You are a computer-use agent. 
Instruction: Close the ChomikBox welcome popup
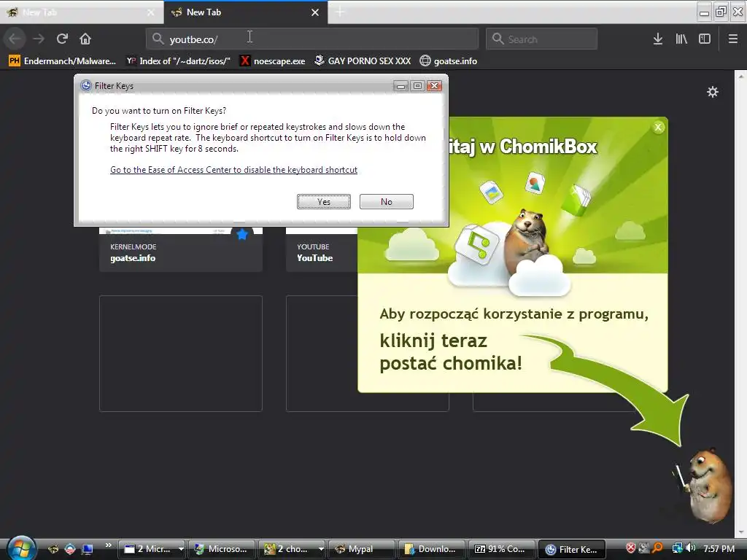[x=658, y=127]
